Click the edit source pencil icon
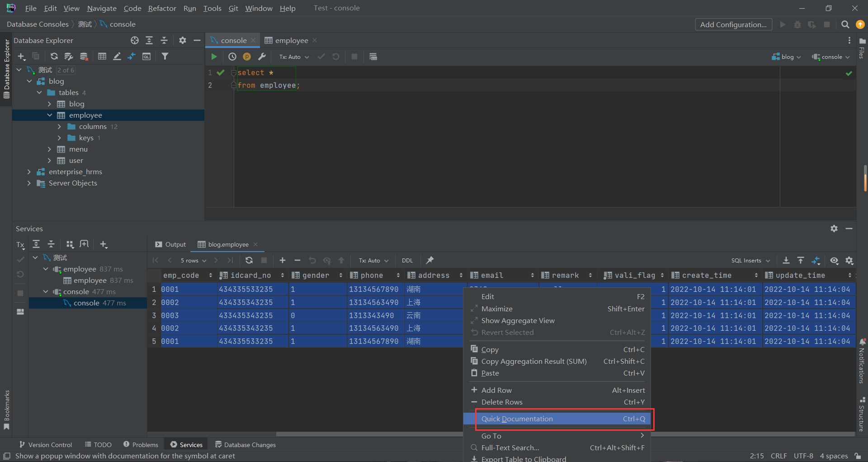The height and width of the screenshot is (462, 868). click(117, 57)
